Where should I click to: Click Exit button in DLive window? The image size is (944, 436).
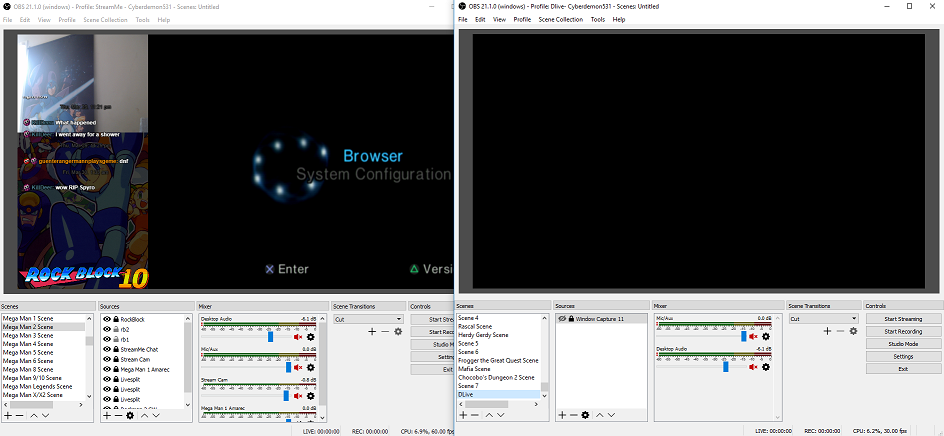(903, 369)
